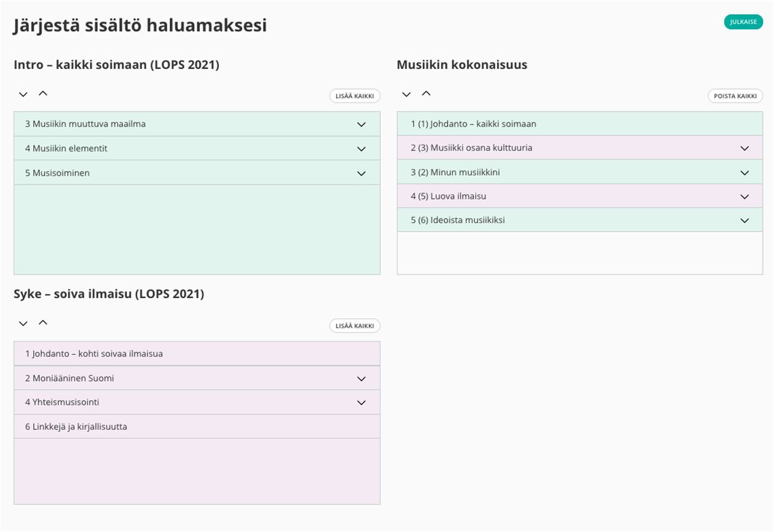Click down chevron above Syke list

click(x=23, y=324)
